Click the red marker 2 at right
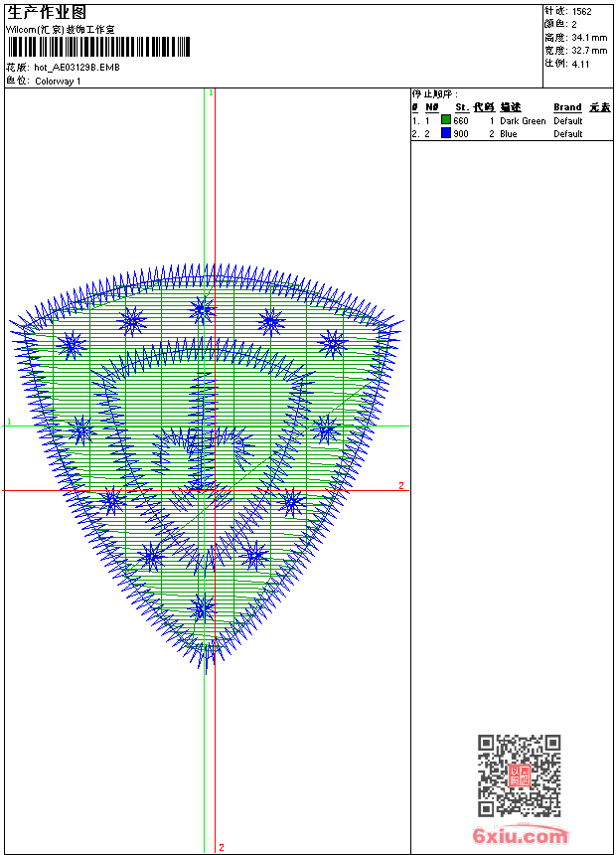The height and width of the screenshot is (855, 616). point(401,485)
